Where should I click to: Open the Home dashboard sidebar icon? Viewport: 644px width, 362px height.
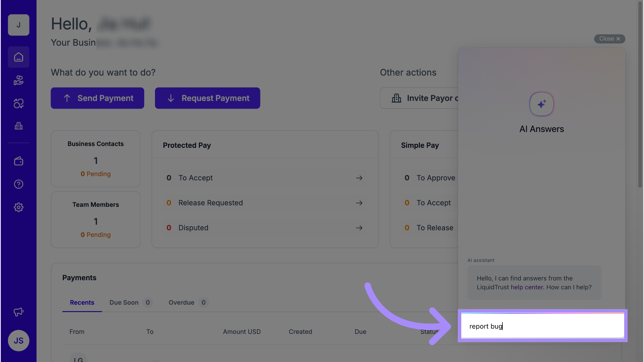pyautogui.click(x=18, y=57)
